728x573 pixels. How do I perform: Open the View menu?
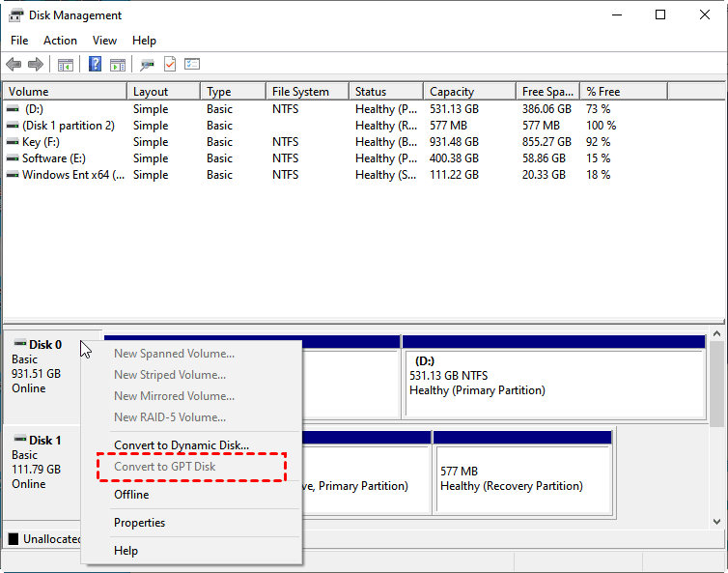click(x=104, y=41)
